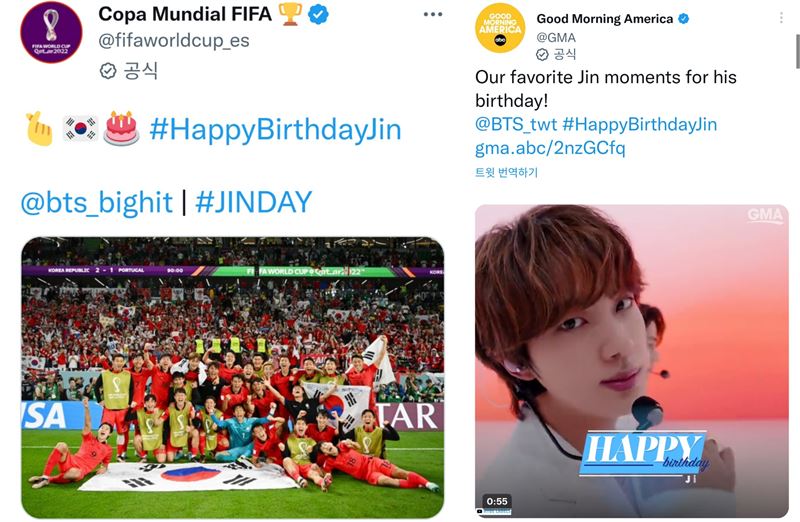Open the #HappyBirthdayJin hashtag in the GMA tweet

click(640, 124)
